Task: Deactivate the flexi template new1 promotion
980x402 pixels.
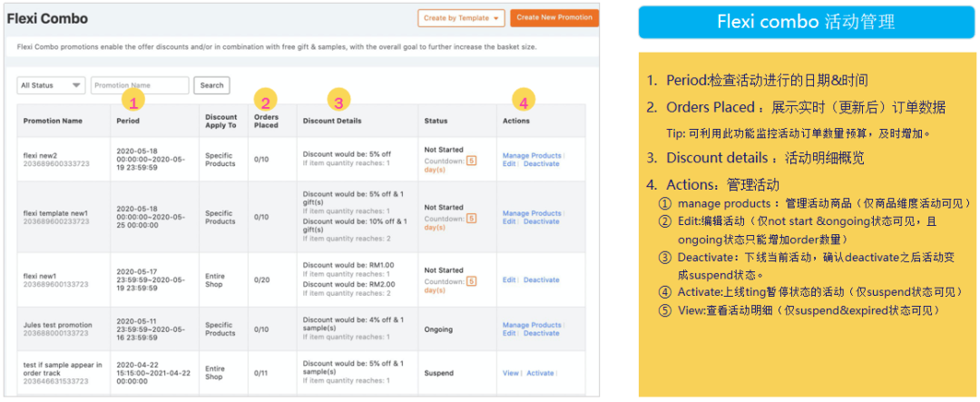Action: (541, 221)
